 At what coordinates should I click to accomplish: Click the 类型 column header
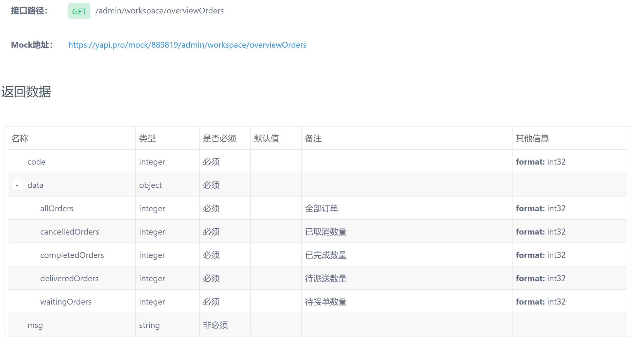pos(147,138)
